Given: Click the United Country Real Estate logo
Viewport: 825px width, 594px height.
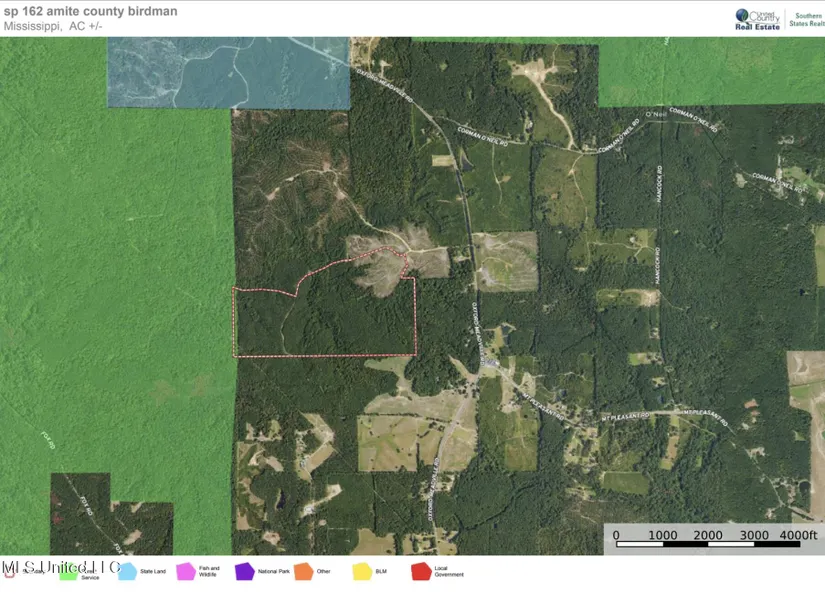Looking at the screenshot, I should (x=758, y=18).
